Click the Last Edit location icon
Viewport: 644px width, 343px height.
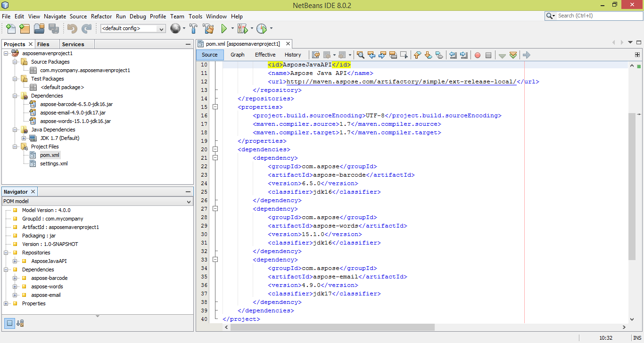316,55
